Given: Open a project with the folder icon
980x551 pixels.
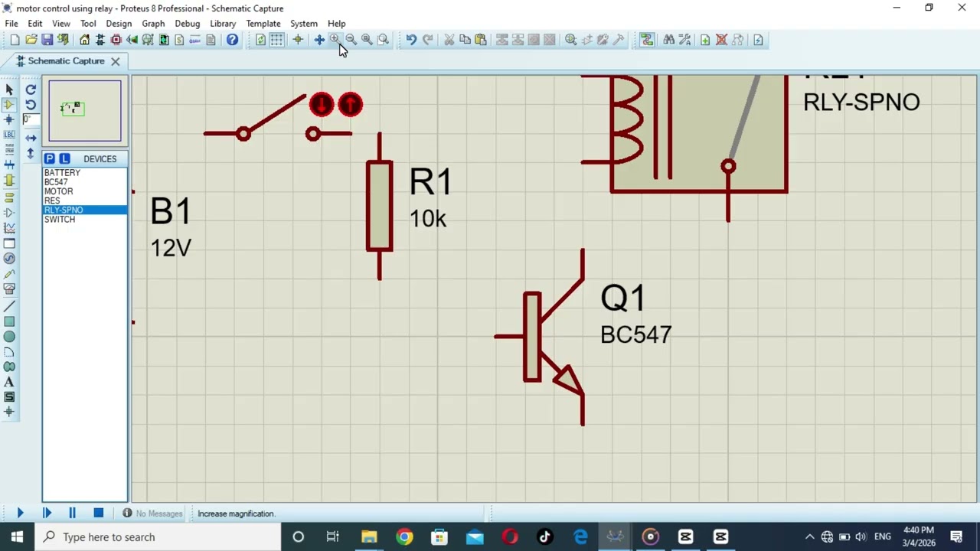Looking at the screenshot, I should click(31, 40).
